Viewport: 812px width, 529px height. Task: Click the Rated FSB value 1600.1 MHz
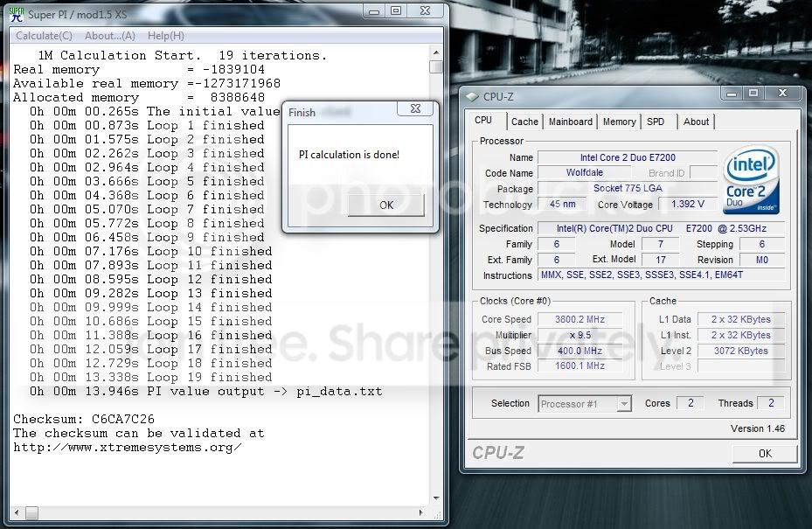pos(580,365)
